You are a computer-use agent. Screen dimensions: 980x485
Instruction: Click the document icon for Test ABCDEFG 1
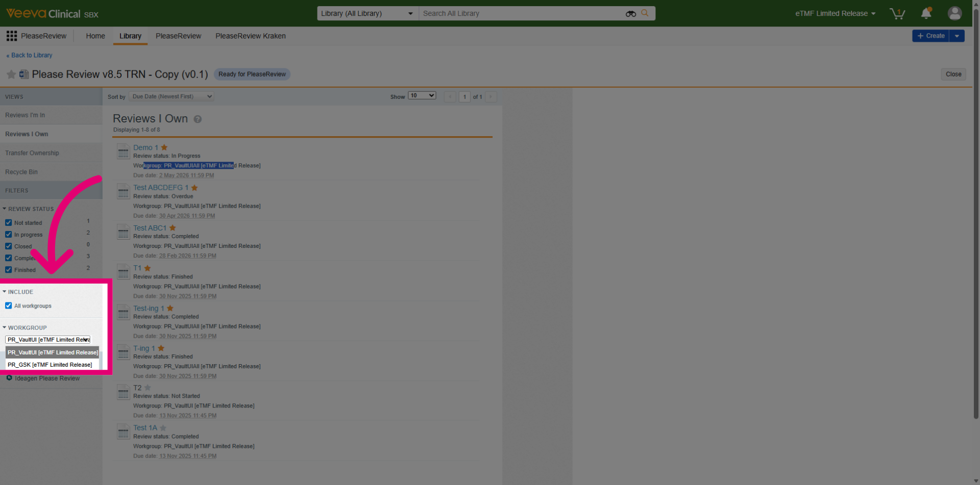(x=123, y=192)
